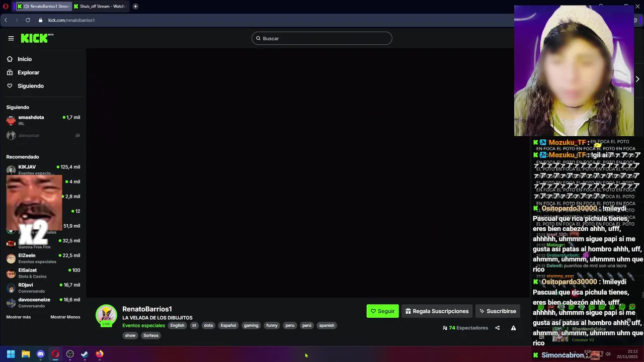Screen dimensions: 644x362
Task: Open Discord from taskbar
Action: click(41, 354)
